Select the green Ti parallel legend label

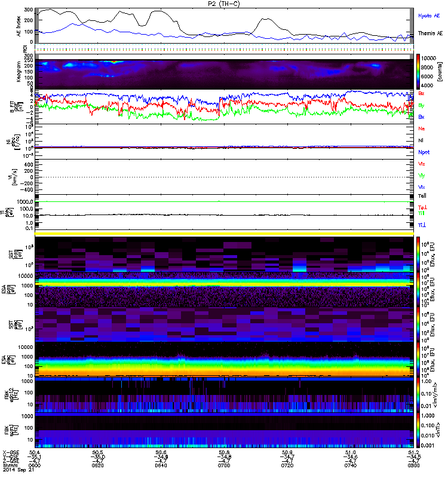pos(421,213)
